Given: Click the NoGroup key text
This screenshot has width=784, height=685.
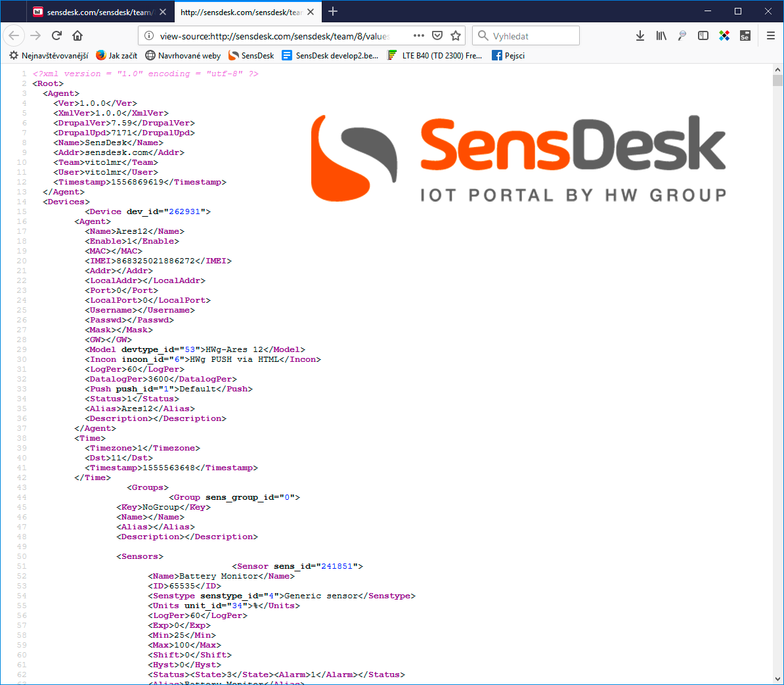Looking at the screenshot, I should [161, 507].
